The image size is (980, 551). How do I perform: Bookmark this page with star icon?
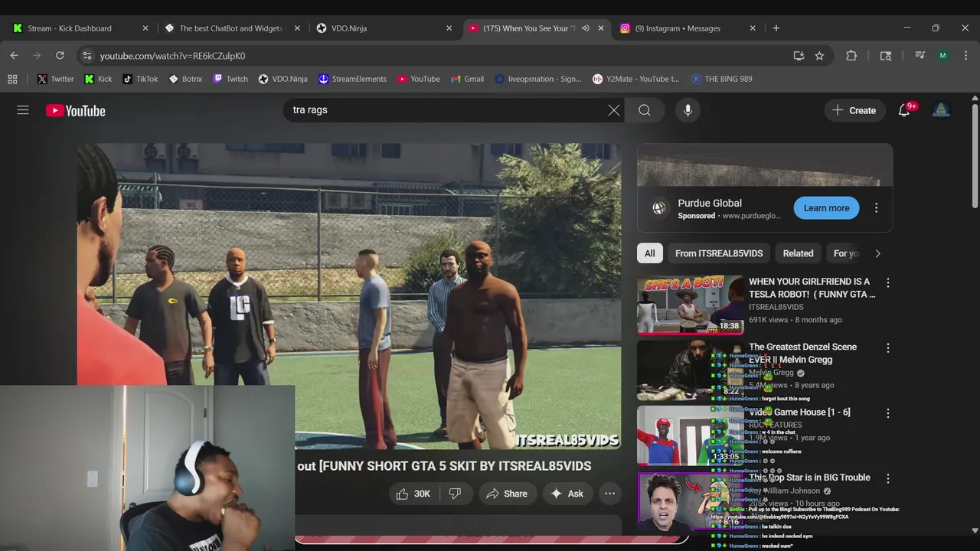coord(819,56)
